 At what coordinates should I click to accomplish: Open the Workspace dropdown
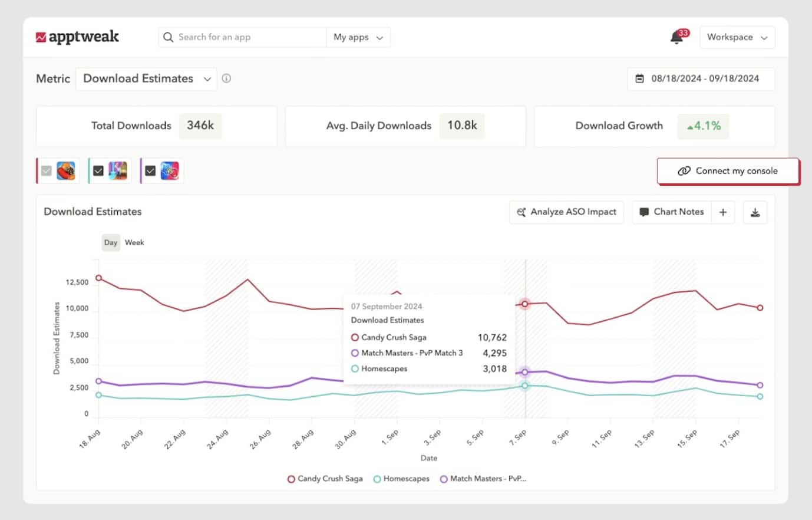737,37
